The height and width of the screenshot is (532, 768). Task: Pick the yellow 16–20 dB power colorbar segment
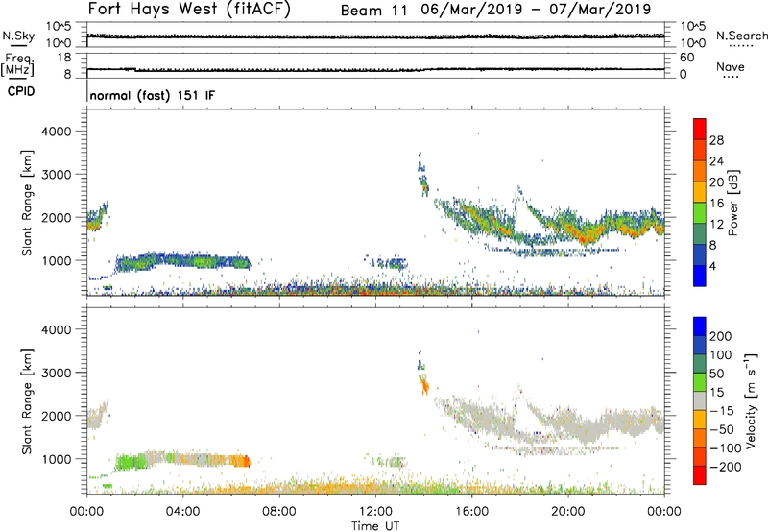[x=700, y=192]
